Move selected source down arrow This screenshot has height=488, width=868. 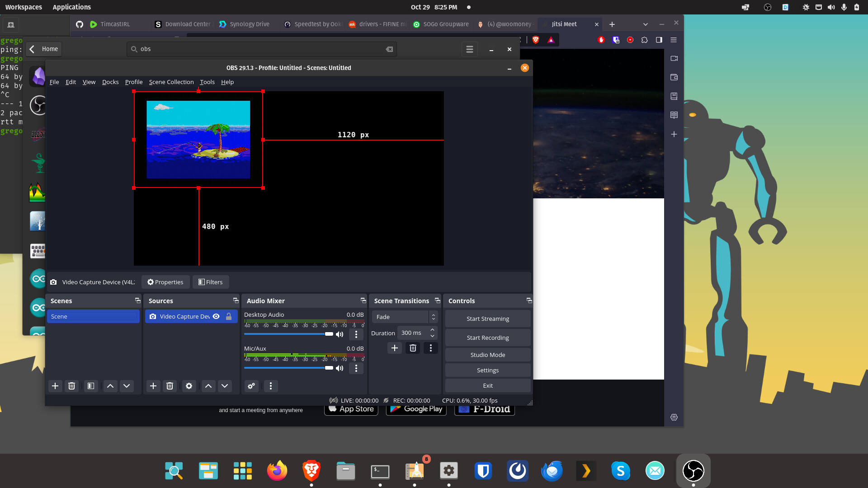point(225,386)
